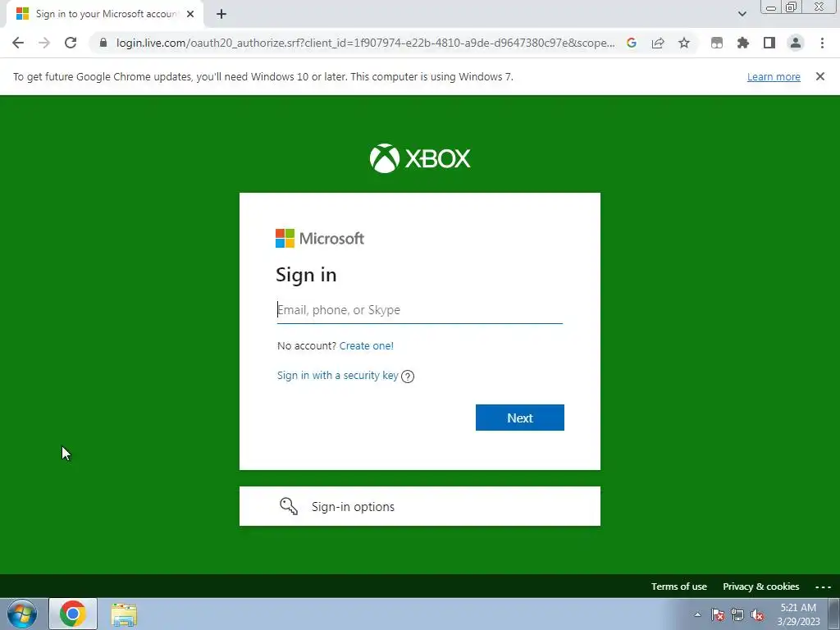Click the browser forward arrow
Viewport: 840px width, 630px height.
44,43
